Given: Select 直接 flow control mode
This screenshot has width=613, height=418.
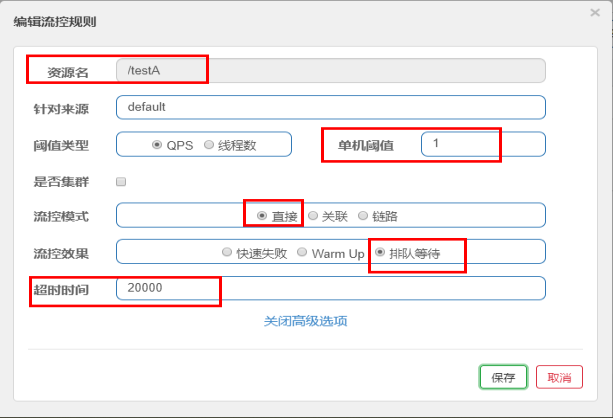Looking at the screenshot, I should (262, 215).
